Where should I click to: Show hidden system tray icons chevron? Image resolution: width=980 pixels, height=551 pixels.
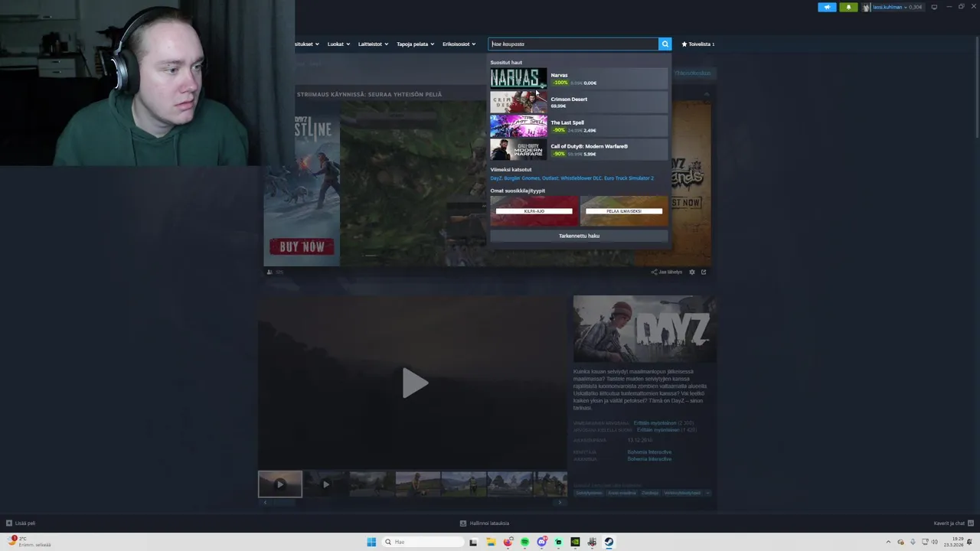tap(888, 542)
